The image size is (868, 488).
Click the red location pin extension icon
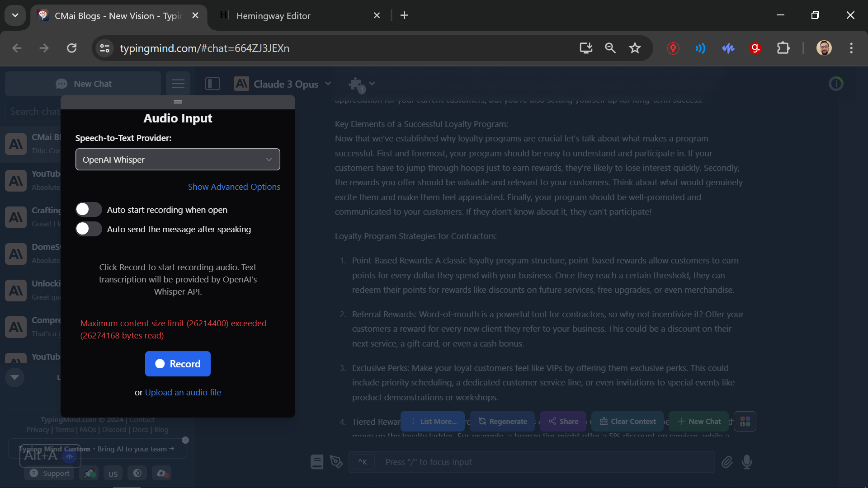click(x=673, y=48)
